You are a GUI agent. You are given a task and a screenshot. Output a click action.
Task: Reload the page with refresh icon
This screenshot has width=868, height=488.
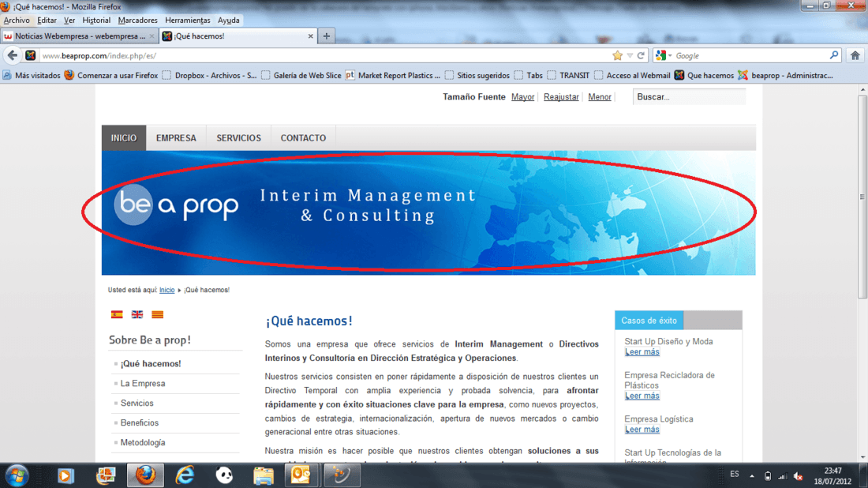[641, 55]
